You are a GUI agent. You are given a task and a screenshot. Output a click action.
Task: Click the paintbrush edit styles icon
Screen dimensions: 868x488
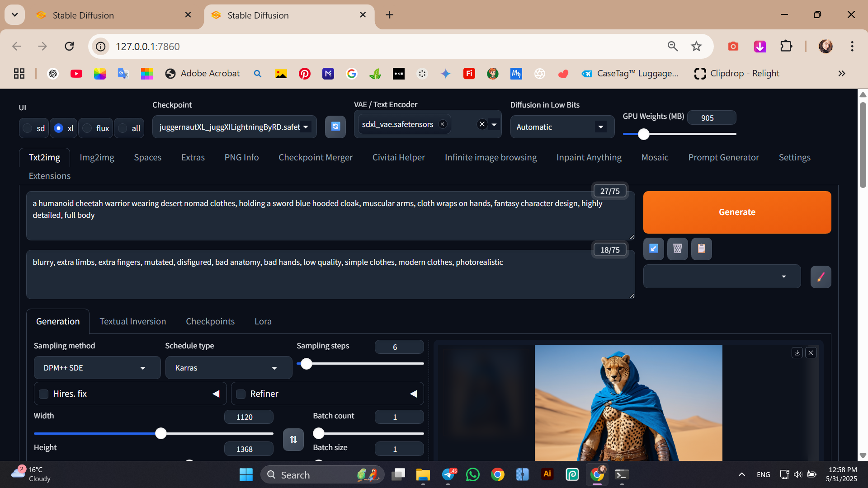(821, 277)
